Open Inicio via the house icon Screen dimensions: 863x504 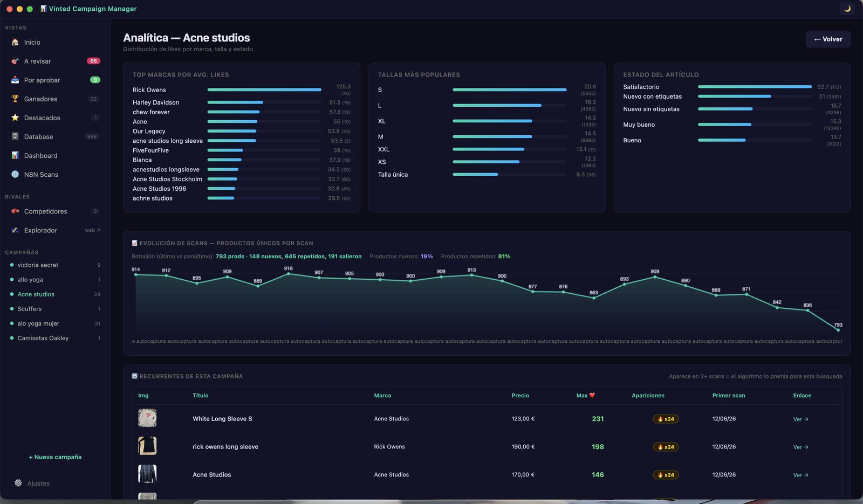pos(15,42)
